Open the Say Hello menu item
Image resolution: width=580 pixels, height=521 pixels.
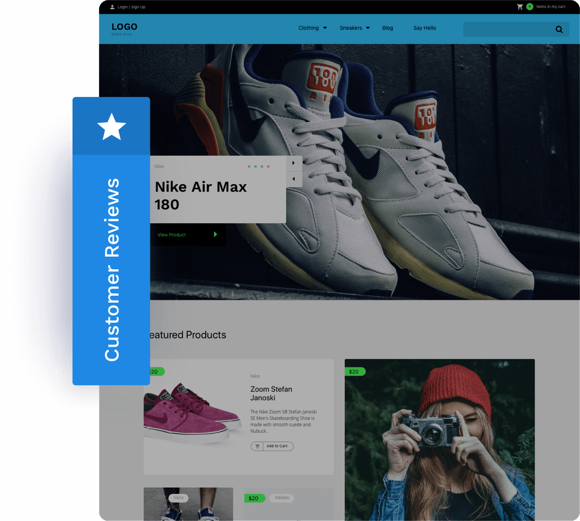click(425, 28)
